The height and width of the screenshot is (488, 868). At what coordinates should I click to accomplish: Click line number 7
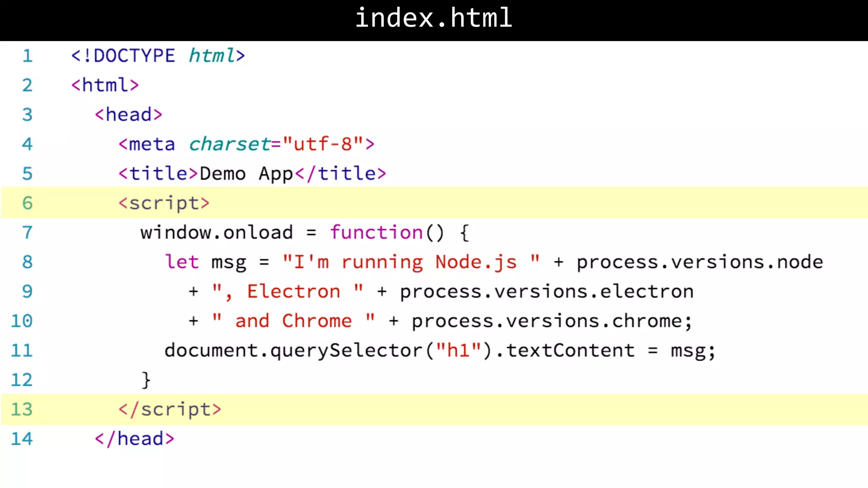28,233
